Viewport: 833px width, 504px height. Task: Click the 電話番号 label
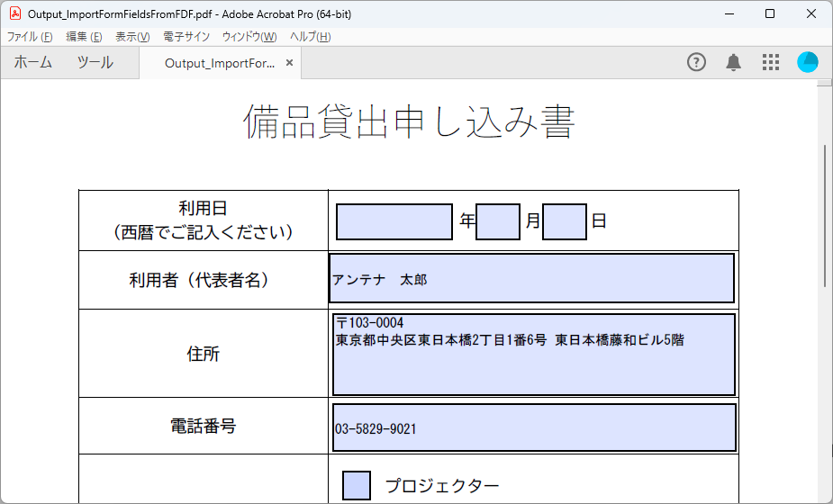point(203,426)
